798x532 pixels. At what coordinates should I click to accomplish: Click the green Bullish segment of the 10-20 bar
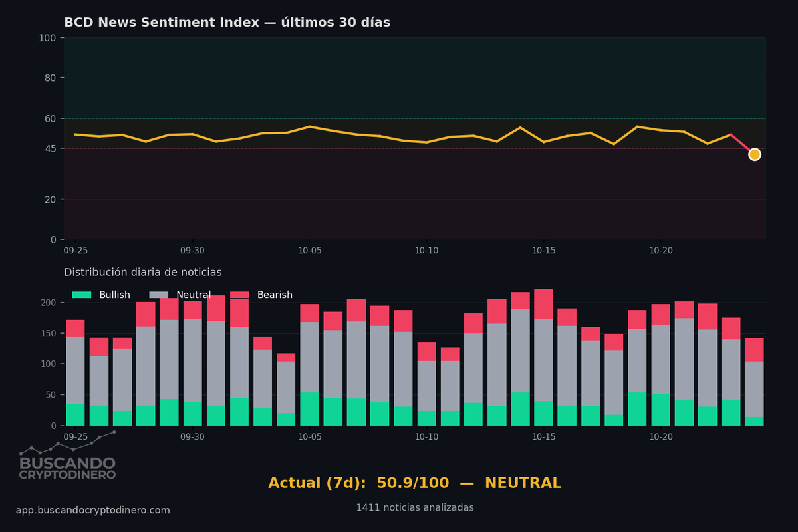click(660, 410)
